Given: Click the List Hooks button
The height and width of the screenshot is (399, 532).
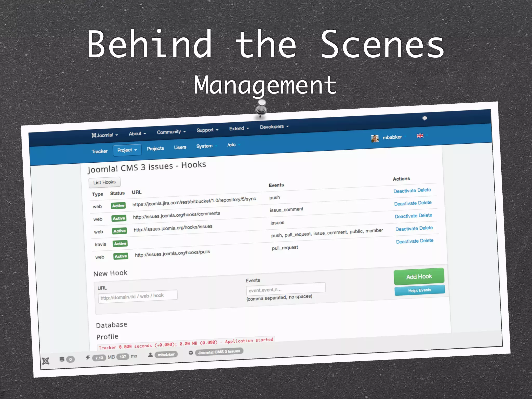Looking at the screenshot, I should click(x=104, y=182).
